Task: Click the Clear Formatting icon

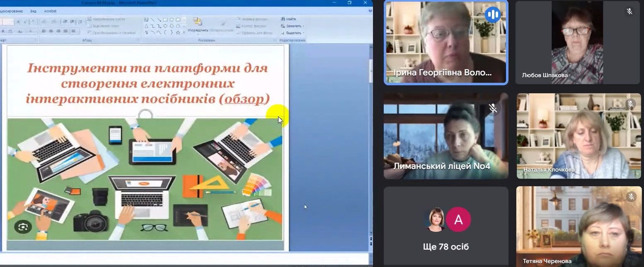Action: click(x=33, y=22)
